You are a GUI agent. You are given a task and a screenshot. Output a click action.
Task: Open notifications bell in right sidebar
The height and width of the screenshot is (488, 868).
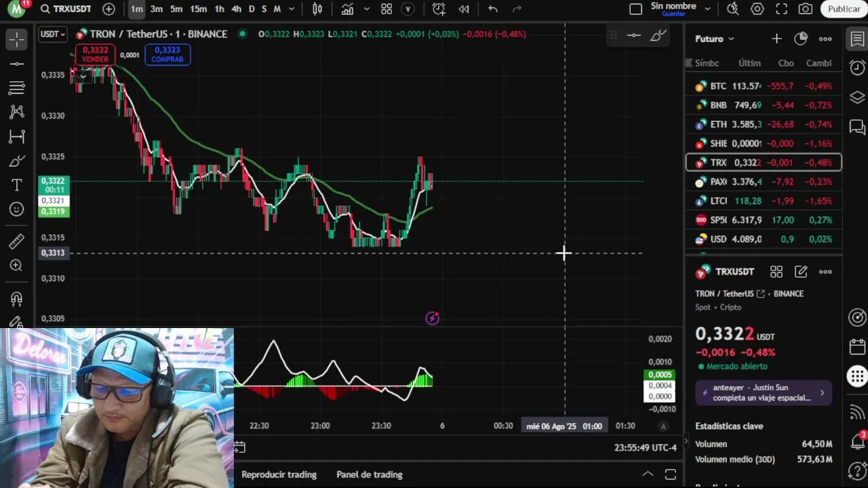[857, 441]
